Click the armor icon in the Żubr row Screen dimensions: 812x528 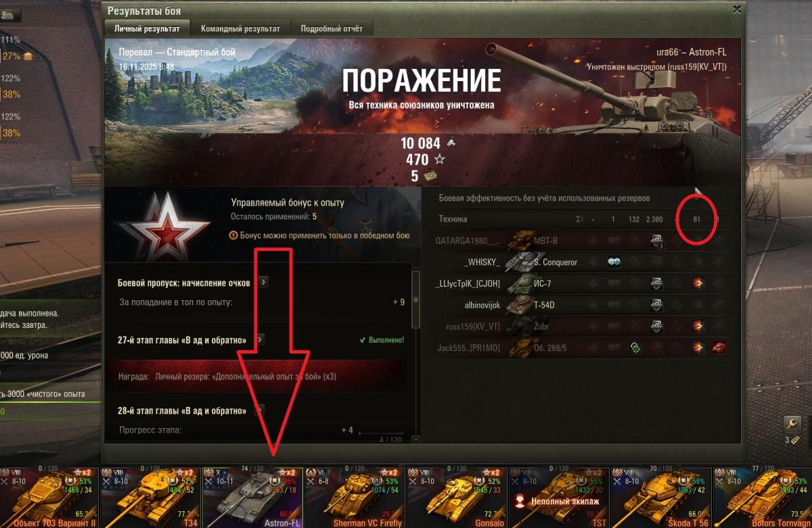(x=656, y=327)
